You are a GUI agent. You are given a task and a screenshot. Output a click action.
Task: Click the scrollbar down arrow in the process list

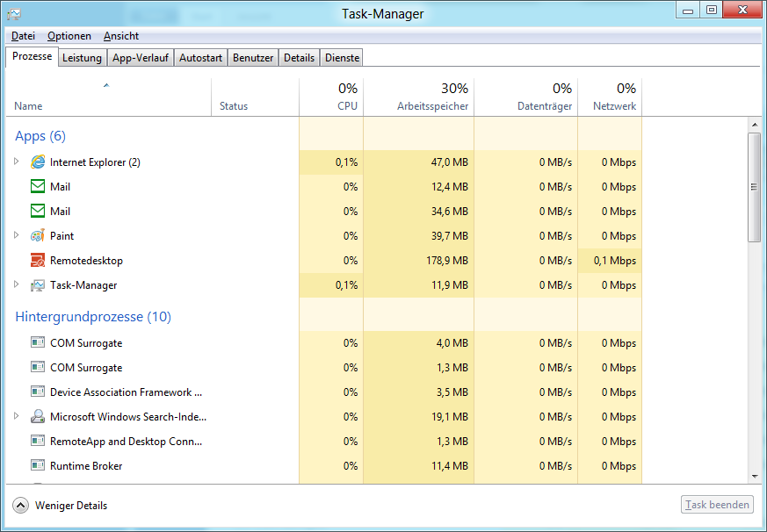[x=755, y=477]
